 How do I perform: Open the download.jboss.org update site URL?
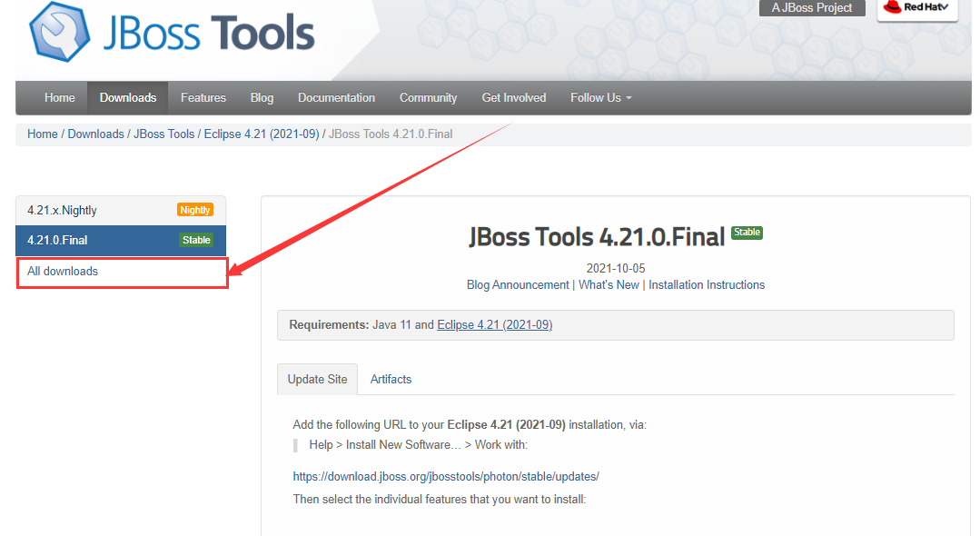point(446,477)
